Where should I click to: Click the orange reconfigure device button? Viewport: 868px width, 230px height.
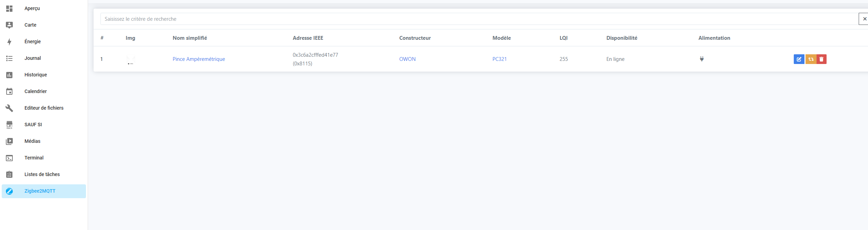[x=811, y=59]
